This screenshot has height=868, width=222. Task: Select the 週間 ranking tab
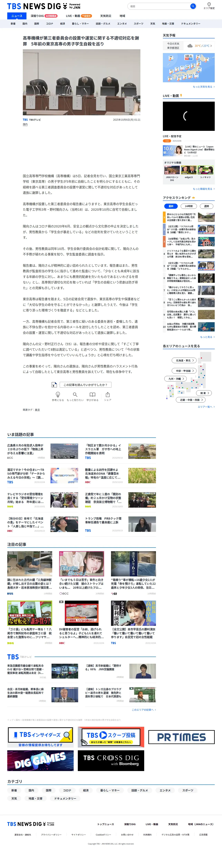click(x=206, y=206)
